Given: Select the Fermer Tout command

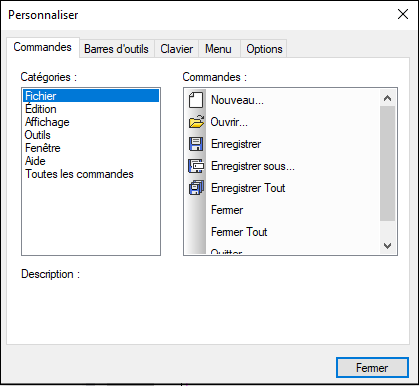Looking at the screenshot, I should coord(239,232).
